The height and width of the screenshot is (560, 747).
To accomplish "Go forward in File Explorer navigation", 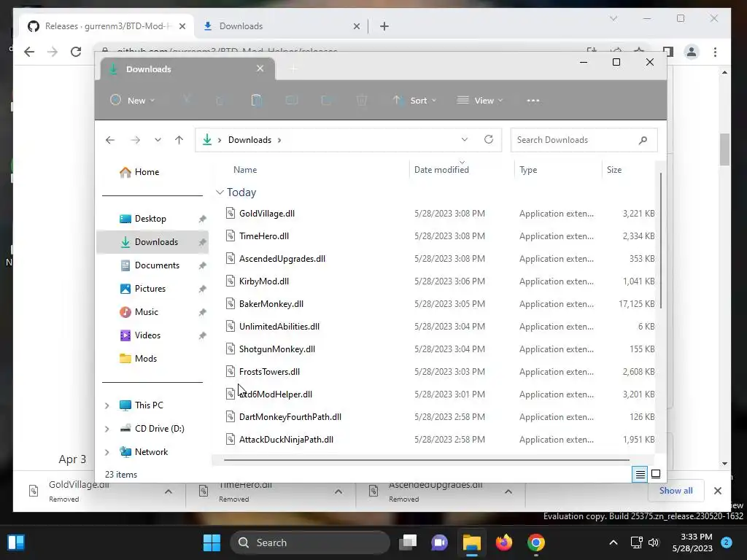I will [135, 140].
